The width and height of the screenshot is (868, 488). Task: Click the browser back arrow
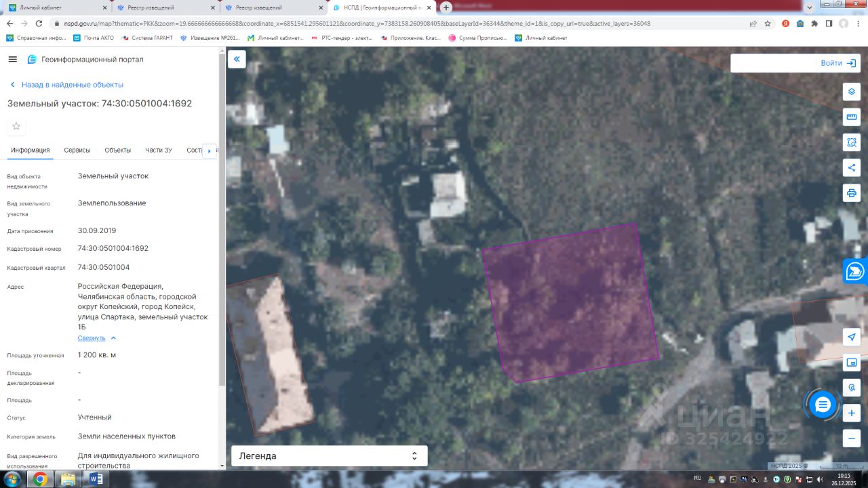point(11,23)
